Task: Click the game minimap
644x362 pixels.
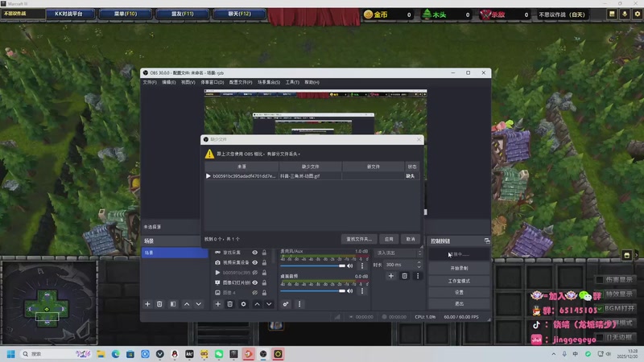Action: (x=48, y=303)
